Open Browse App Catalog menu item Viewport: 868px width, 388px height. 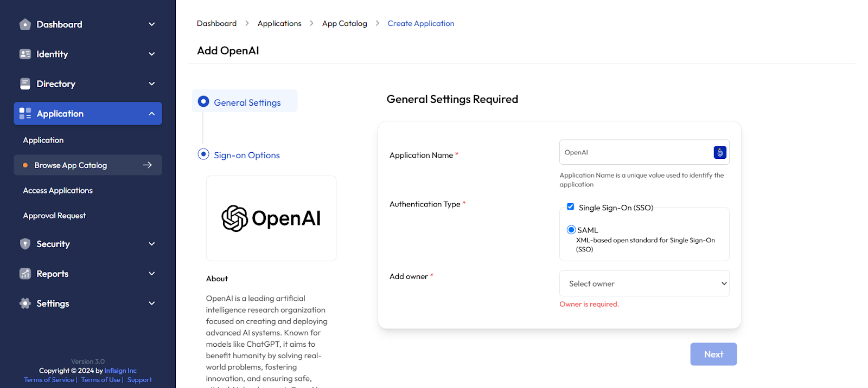pos(88,165)
